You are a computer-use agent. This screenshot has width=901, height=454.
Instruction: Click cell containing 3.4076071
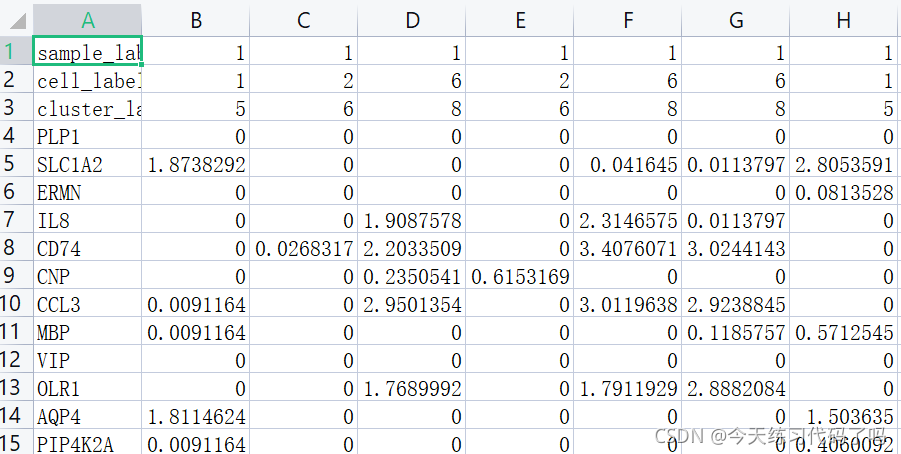click(x=628, y=247)
